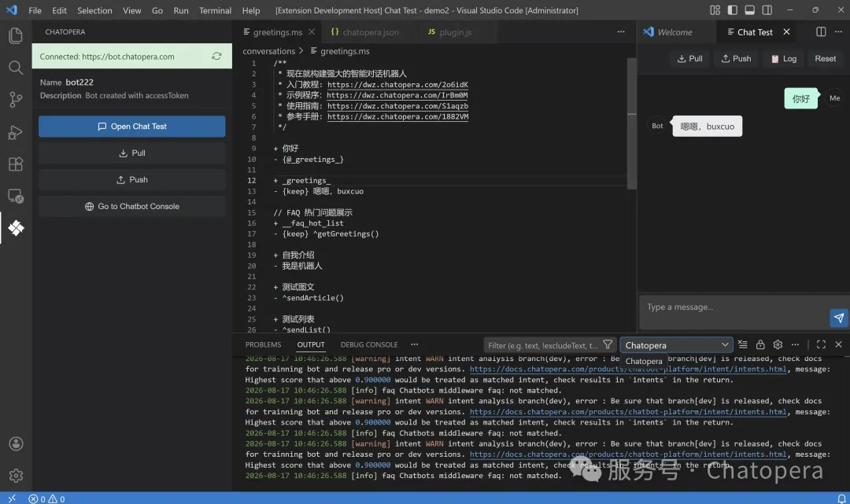The width and height of the screenshot is (850, 504).
Task: Open the Search view in activity bar
Action: click(x=16, y=68)
